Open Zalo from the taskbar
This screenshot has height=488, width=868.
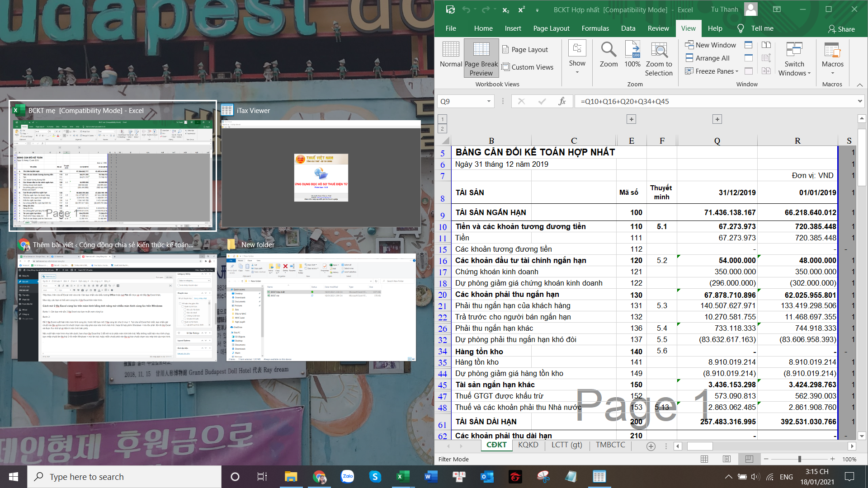point(347,476)
